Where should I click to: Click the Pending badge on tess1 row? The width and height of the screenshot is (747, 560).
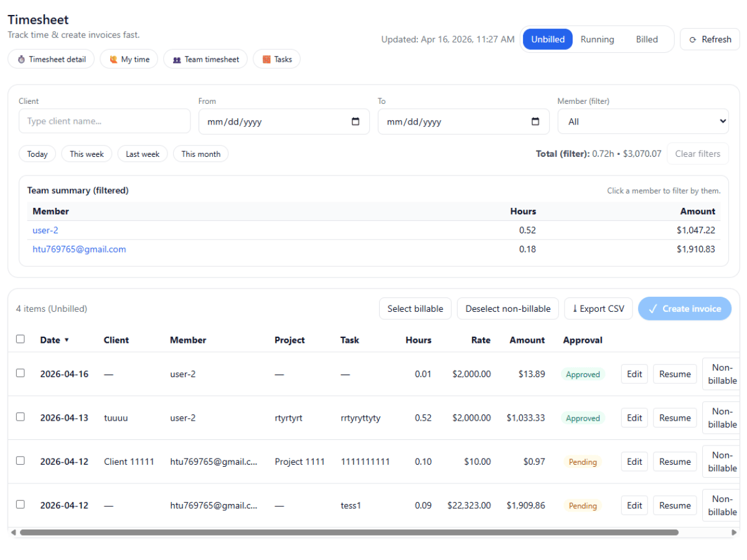pyautogui.click(x=583, y=506)
